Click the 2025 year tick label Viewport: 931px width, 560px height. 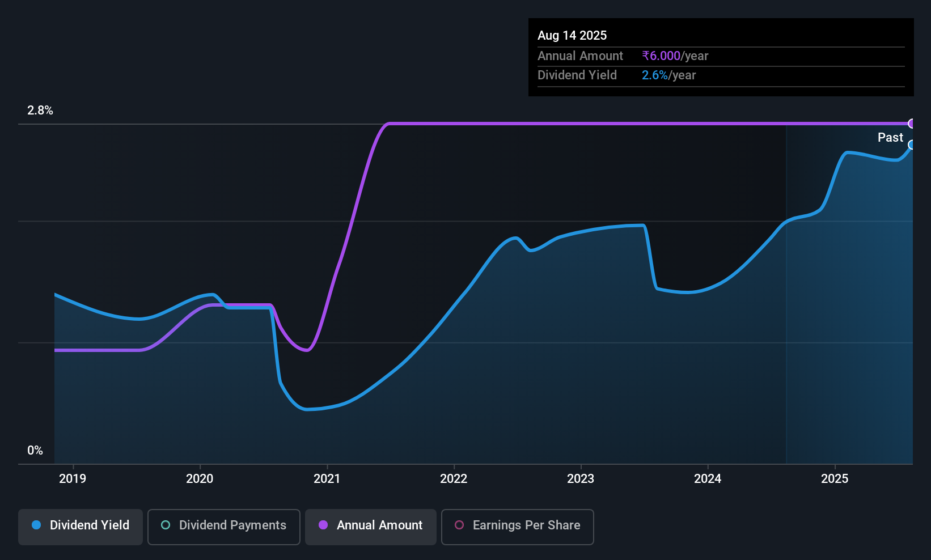835,479
